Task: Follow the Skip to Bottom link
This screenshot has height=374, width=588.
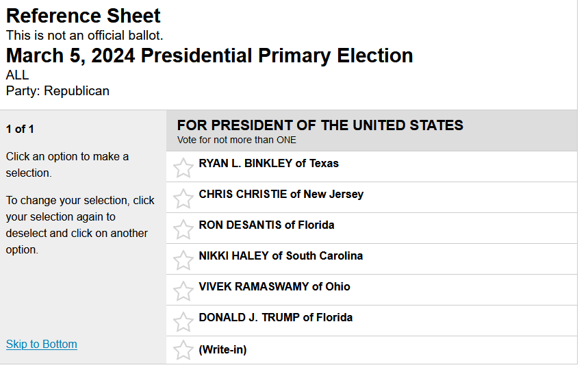Action: coord(42,344)
